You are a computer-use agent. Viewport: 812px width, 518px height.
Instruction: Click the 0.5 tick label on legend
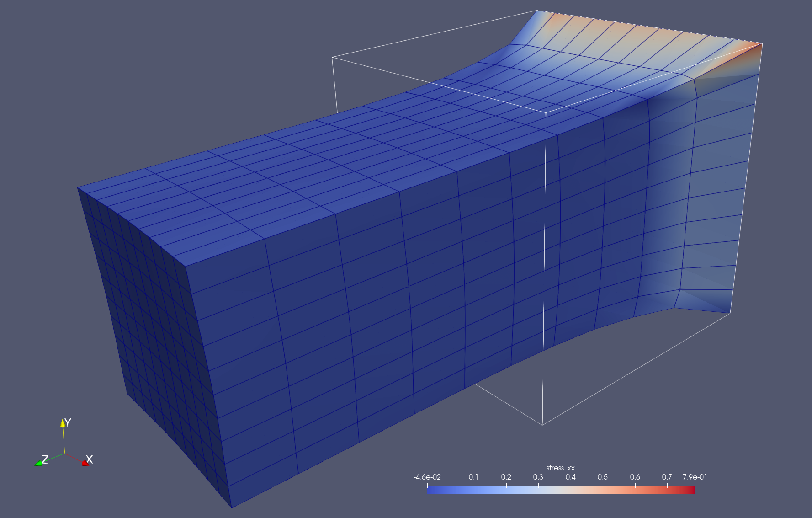click(x=603, y=477)
